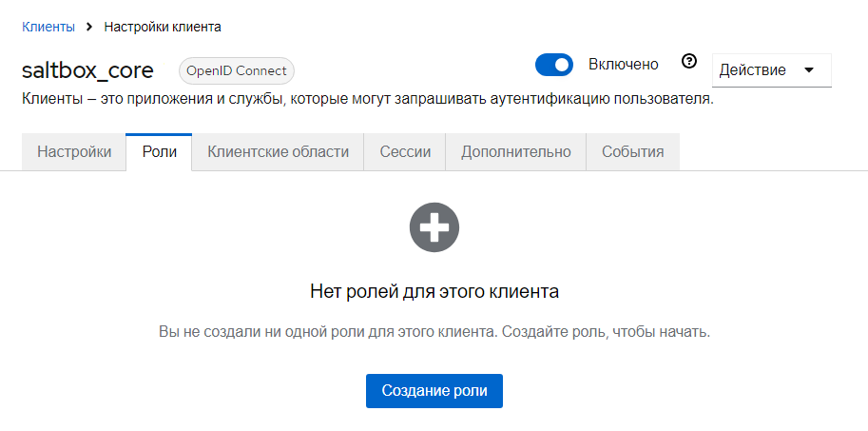
Task: Click the saltbox_core client title
Action: [x=87, y=70]
